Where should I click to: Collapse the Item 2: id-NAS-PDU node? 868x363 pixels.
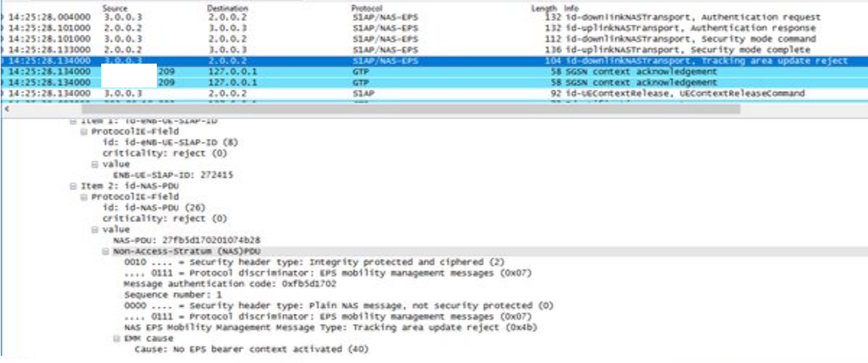tap(72, 186)
